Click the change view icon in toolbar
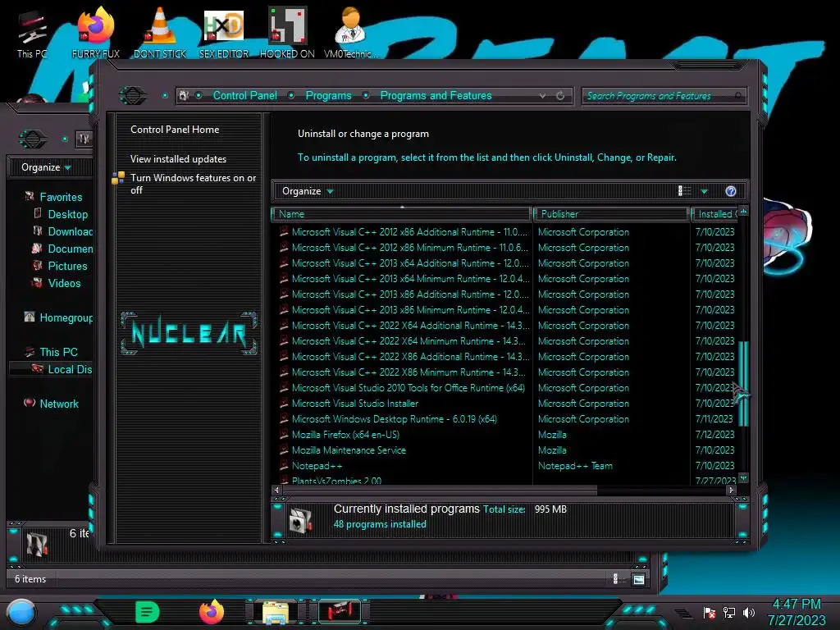The width and height of the screenshot is (840, 630). 684,191
